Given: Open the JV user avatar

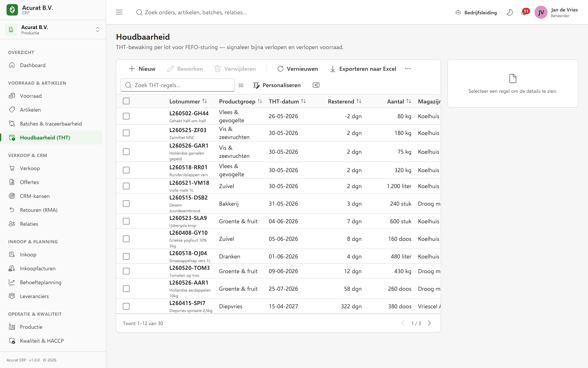Looking at the screenshot, I should (541, 12).
